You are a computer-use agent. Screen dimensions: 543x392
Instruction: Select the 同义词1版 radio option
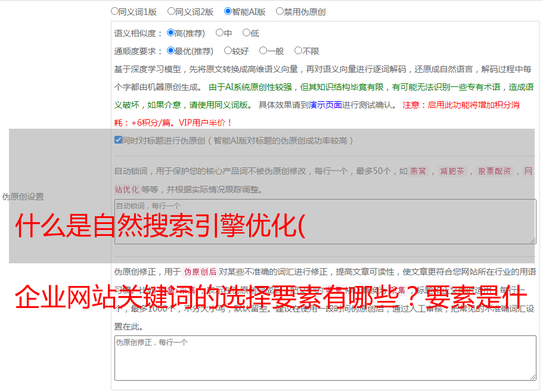pos(114,11)
